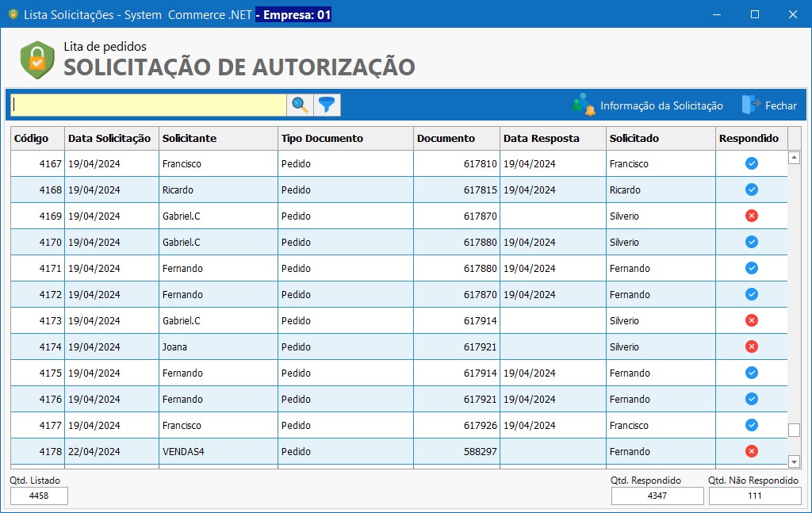Click the blue checkmark icon for request 4167
The width and height of the screenshot is (812, 513).
[752, 163]
